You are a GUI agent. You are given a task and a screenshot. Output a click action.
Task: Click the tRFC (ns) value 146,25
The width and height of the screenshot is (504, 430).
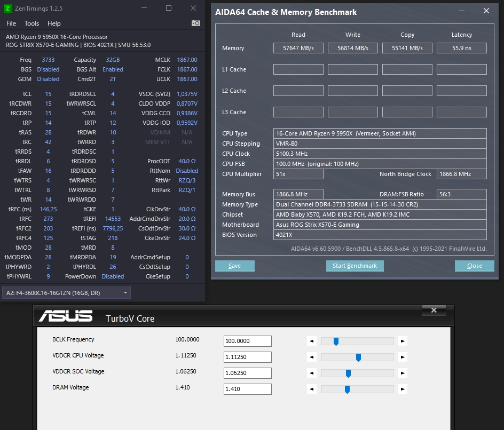click(x=48, y=209)
